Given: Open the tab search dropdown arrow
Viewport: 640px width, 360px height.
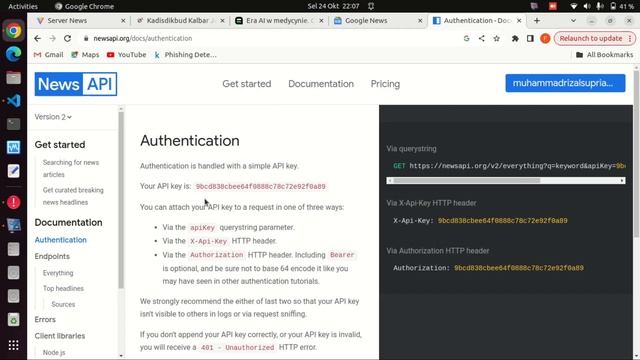Looking at the screenshot, I should point(573,20).
